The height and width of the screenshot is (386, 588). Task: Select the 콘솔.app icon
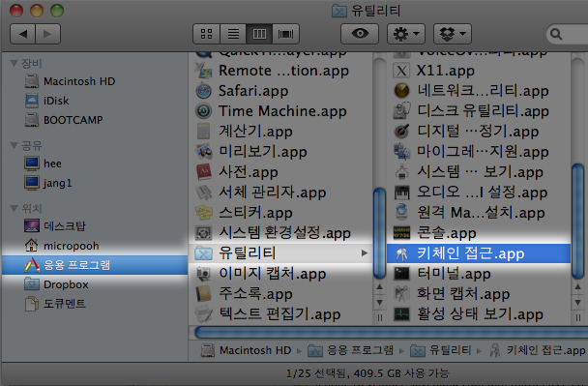pos(401,233)
